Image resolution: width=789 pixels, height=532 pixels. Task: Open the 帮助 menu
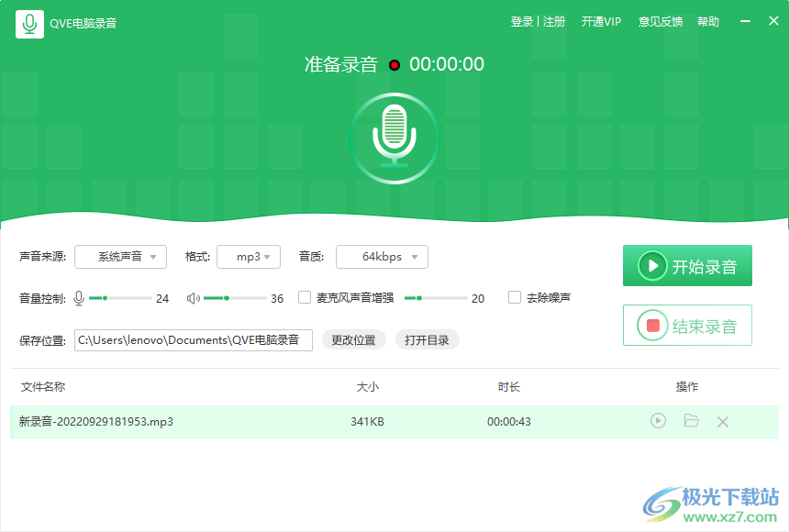708,21
